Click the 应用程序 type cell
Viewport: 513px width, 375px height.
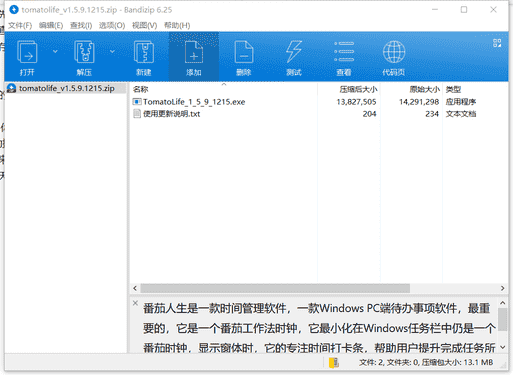(x=461, y=102)
